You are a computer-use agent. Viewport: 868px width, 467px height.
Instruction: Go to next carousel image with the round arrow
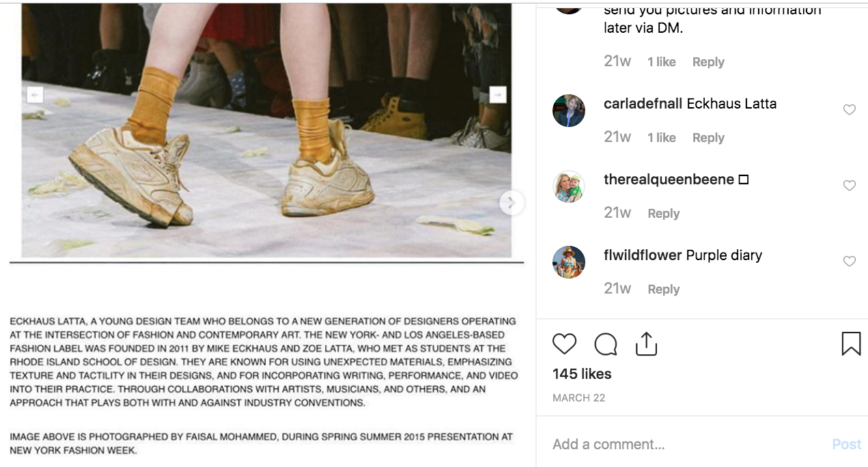pyautogui.click(x=512, y=202)
